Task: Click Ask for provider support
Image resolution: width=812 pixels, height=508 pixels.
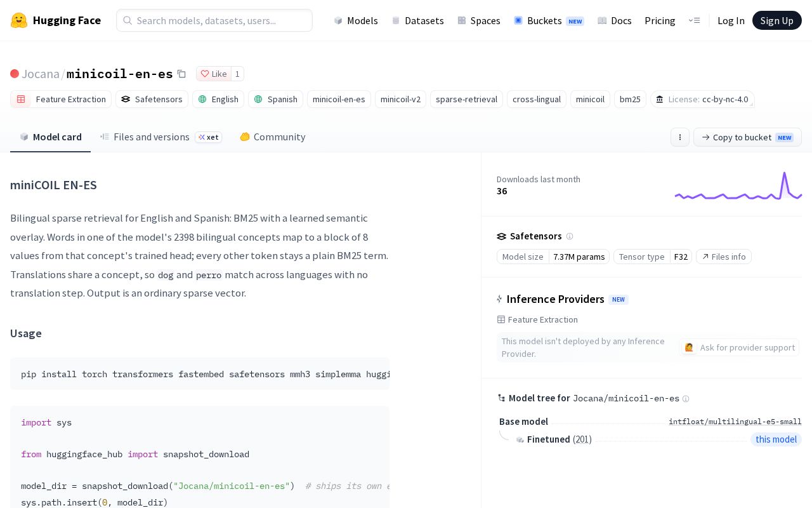Action: pyautogui.click(x=739, y=347)
